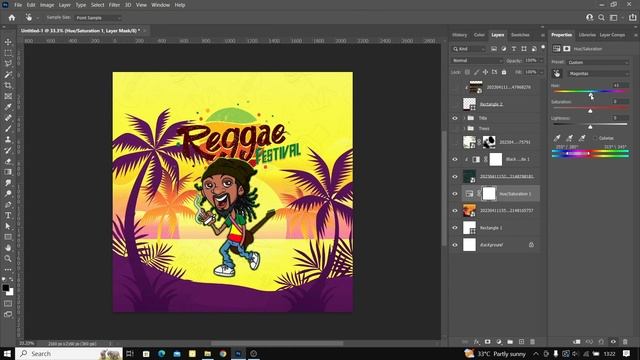The image size is (640, 360).
Task: Open the Magentas color range dropdown
Action: click(598, 73)
